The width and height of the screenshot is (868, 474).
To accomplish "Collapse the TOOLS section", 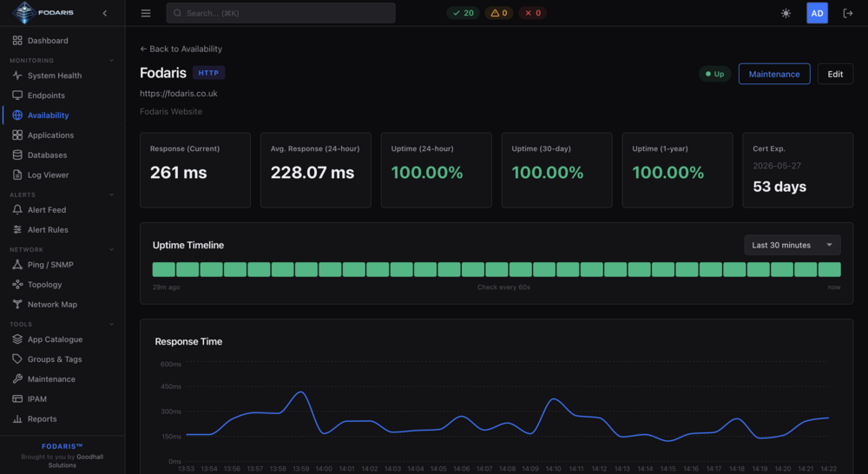I will (111, 325).
